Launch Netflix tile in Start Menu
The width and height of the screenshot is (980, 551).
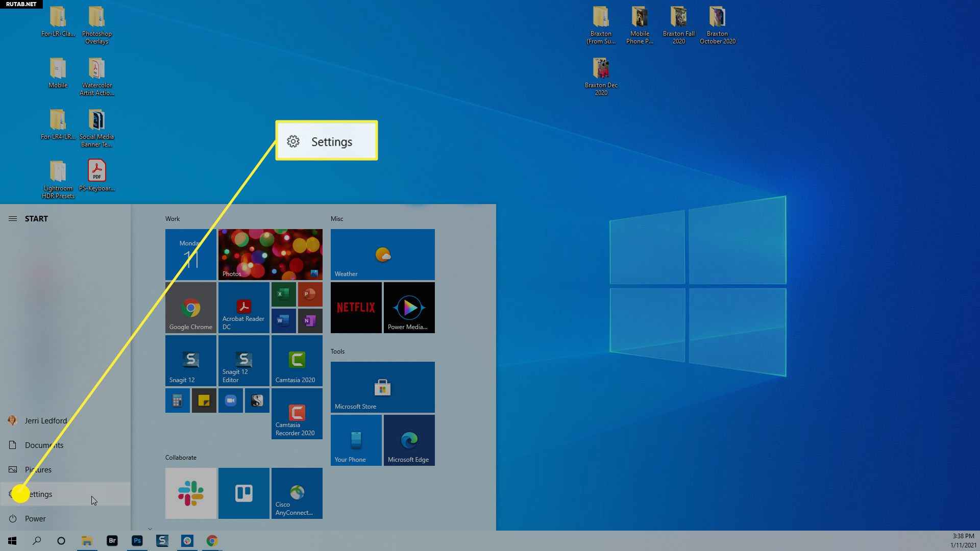355,308
